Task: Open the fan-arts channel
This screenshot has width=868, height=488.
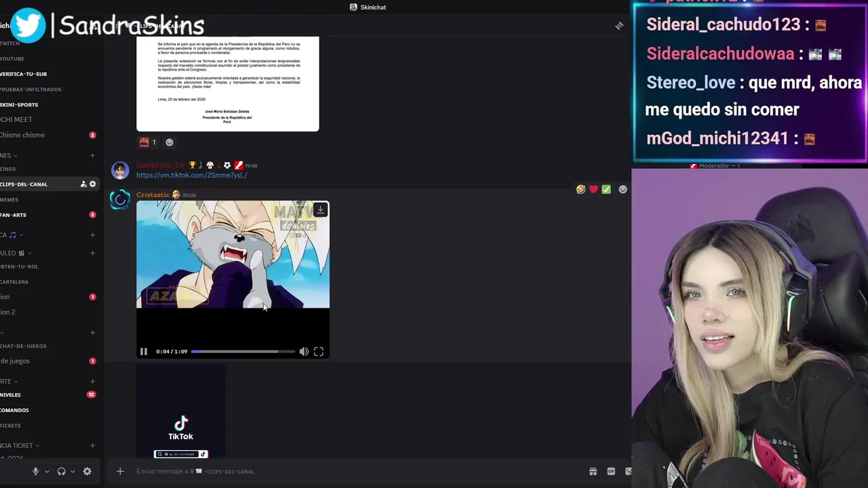Action: [x=14, y=215]
